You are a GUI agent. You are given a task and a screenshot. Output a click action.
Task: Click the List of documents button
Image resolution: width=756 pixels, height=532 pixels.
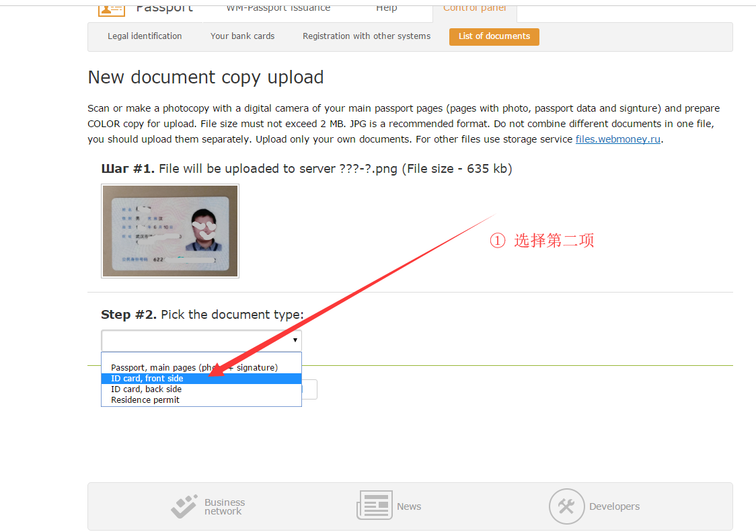494,36
